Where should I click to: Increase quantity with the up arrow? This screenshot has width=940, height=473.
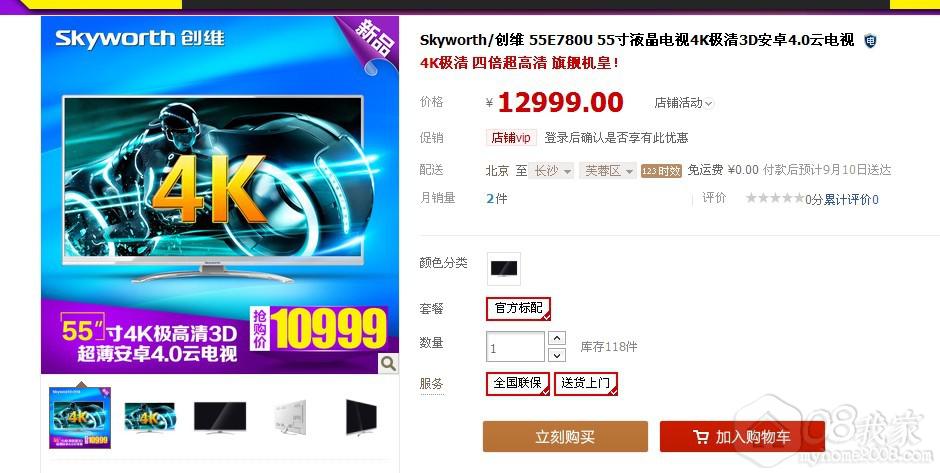coord(557,338)
